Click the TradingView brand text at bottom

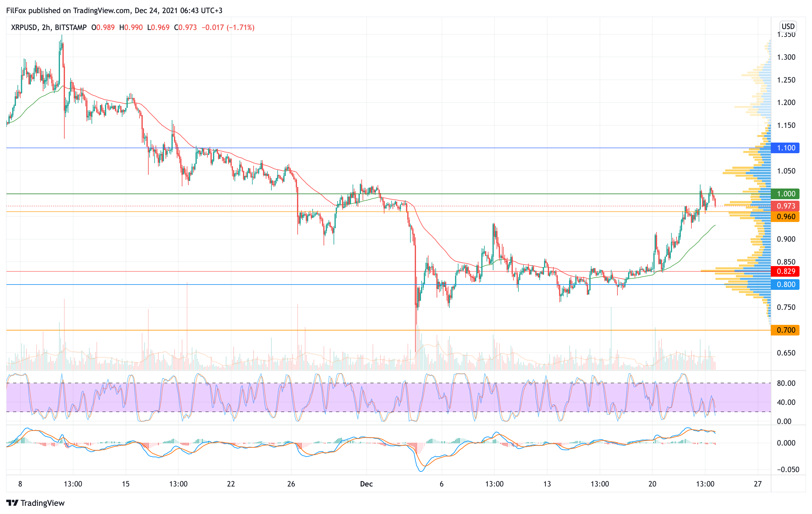(42, 503)
